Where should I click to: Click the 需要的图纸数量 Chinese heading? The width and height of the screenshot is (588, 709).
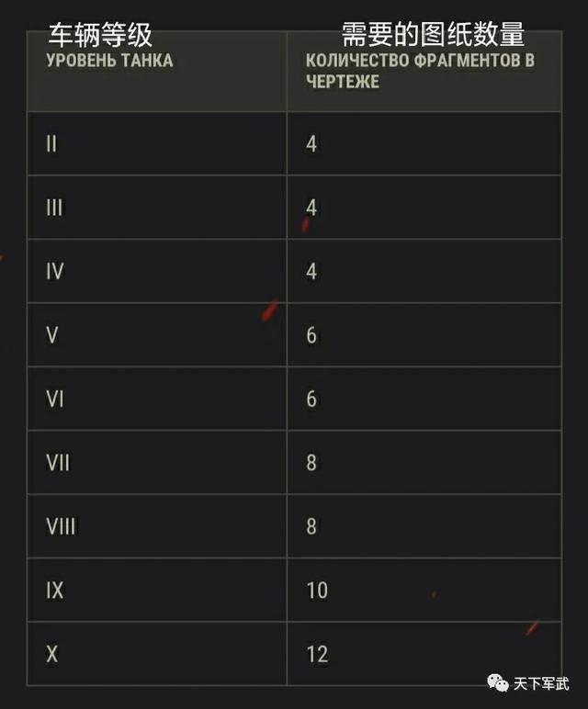point(433,34)
